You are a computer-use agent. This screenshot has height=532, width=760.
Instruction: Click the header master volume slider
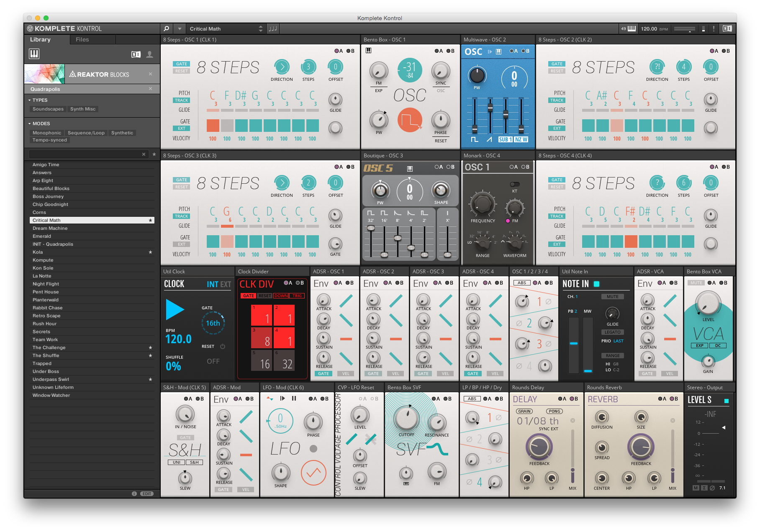(x=685, y=29)
